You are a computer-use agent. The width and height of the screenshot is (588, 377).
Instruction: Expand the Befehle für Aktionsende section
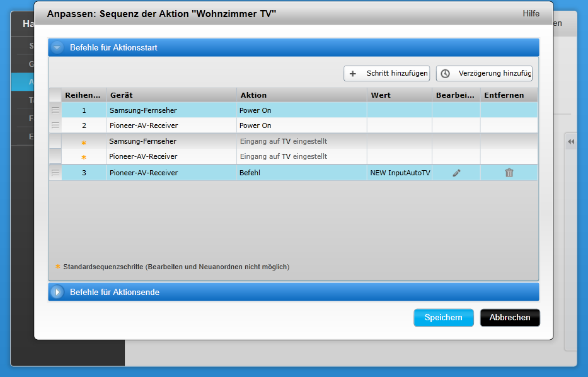tap(57, 292)
